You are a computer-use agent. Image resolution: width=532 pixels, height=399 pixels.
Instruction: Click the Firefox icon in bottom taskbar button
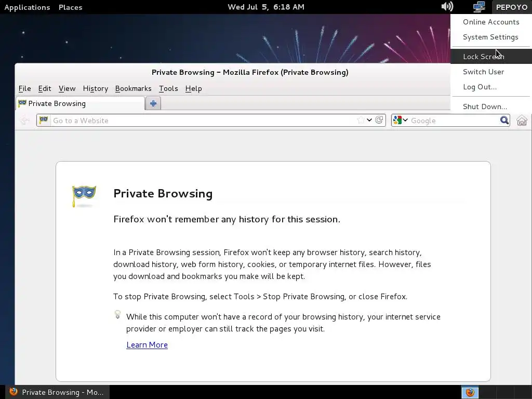click(x=13, y=392)
